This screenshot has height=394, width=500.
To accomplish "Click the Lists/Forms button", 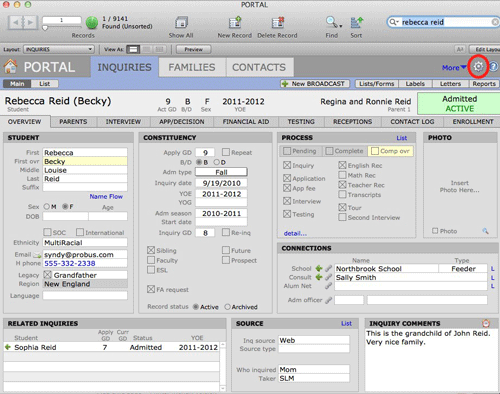I will (377, 84).
